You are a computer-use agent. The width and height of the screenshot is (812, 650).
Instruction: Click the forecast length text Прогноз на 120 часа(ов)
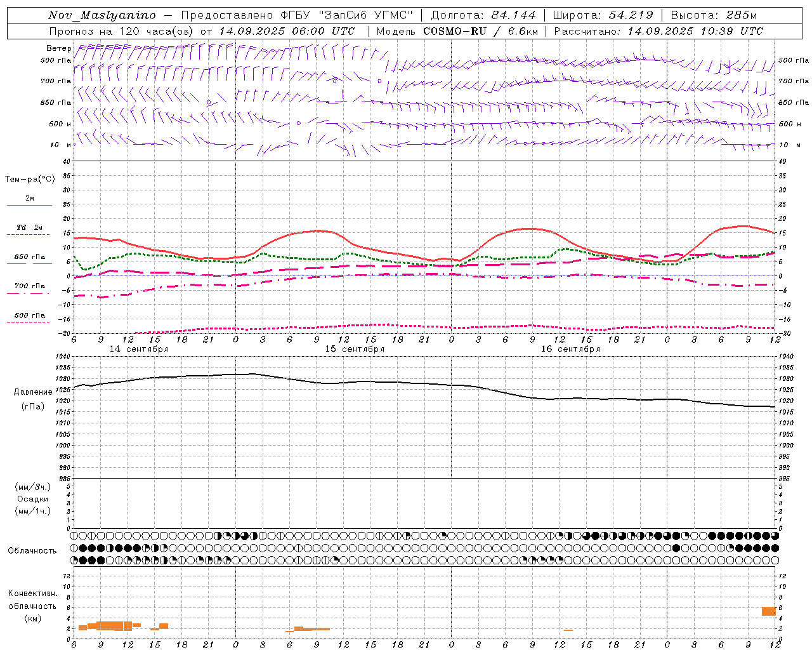click(122, 31)
